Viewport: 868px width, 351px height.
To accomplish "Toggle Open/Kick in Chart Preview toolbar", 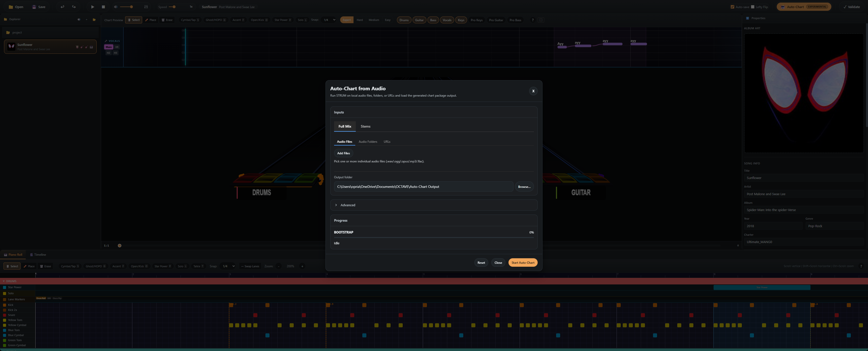I will click(259, 20).
